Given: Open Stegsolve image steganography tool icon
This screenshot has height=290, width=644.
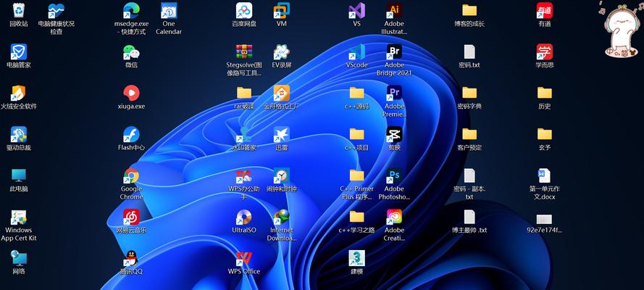Looking at the screenshot, I should 244,52.
